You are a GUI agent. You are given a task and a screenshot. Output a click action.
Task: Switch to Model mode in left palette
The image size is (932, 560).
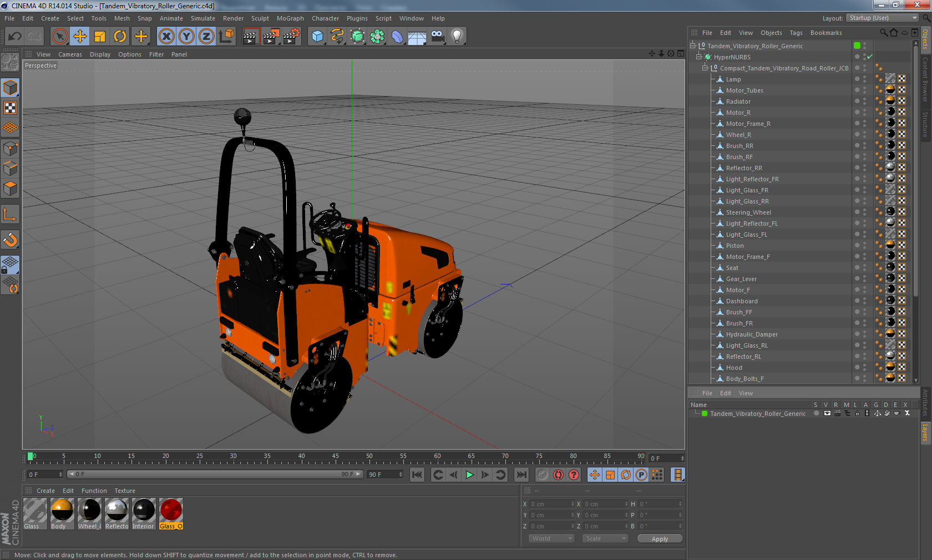click(11, 88)
